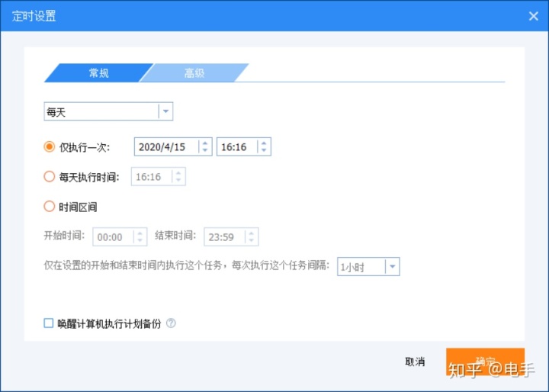Select the 仅执行一次 radio button
The width and height of the screenshot is (549, 392).
(50, 146)
